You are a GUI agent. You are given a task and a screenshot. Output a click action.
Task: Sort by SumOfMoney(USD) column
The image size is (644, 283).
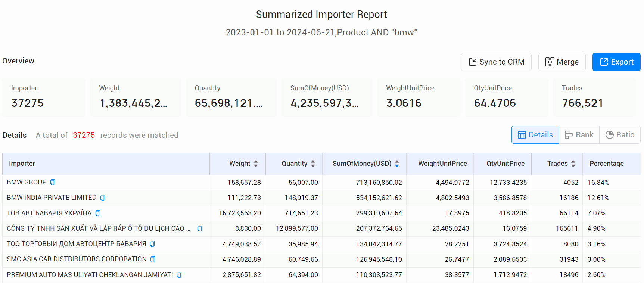397,164
